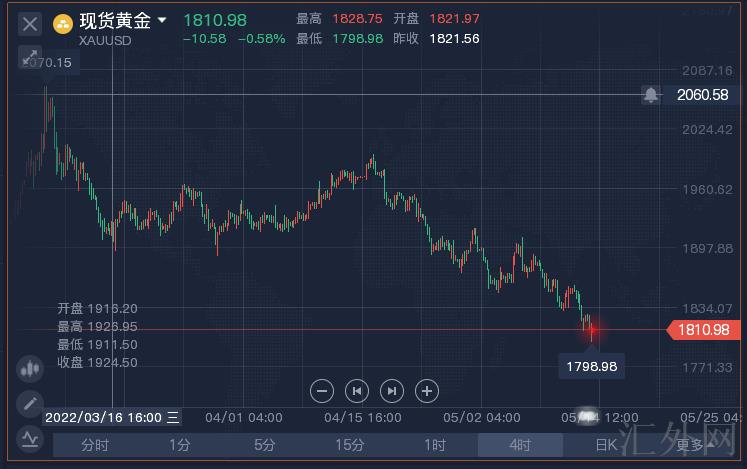
Task: Choose the 1时 timeframe tab
Action: pyautogui.click(x=435, y=445)
